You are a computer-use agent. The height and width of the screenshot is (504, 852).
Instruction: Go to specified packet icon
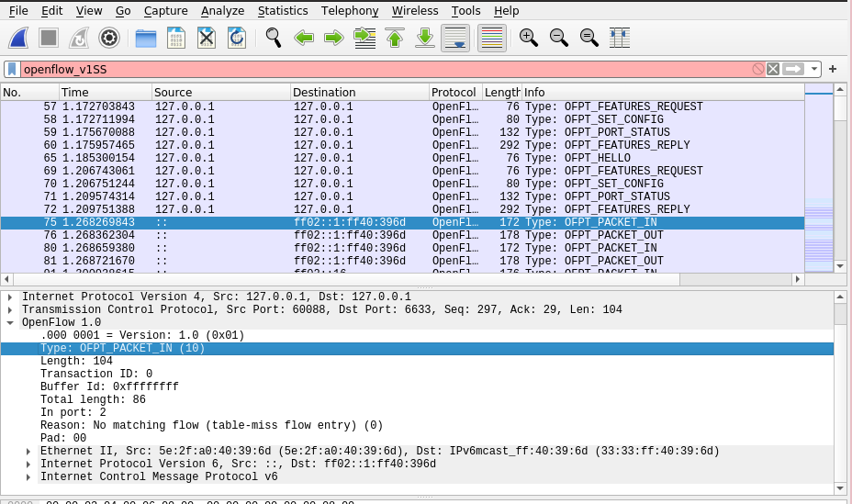tap(364, 38)
